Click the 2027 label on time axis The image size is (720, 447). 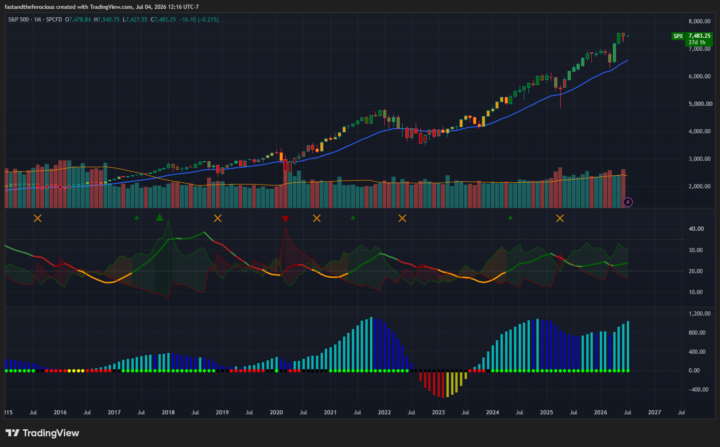click(654, 413)
